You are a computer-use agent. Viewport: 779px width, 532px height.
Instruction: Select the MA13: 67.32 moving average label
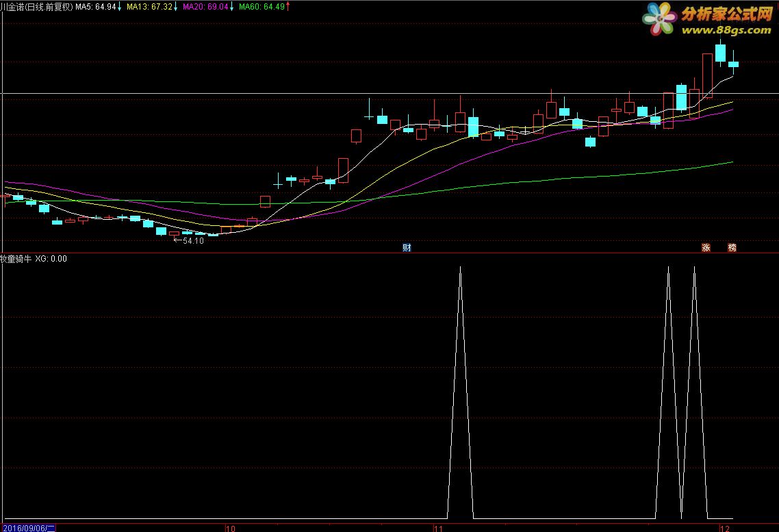[x=152, y=6]
